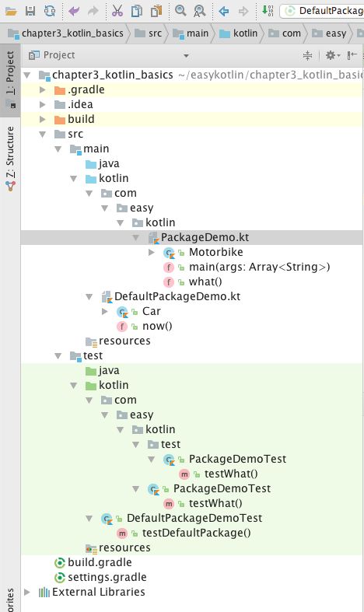Screen dimensions: 364x612
Task: Click the Save All toolbar icon
Action: tap(30, 11)
